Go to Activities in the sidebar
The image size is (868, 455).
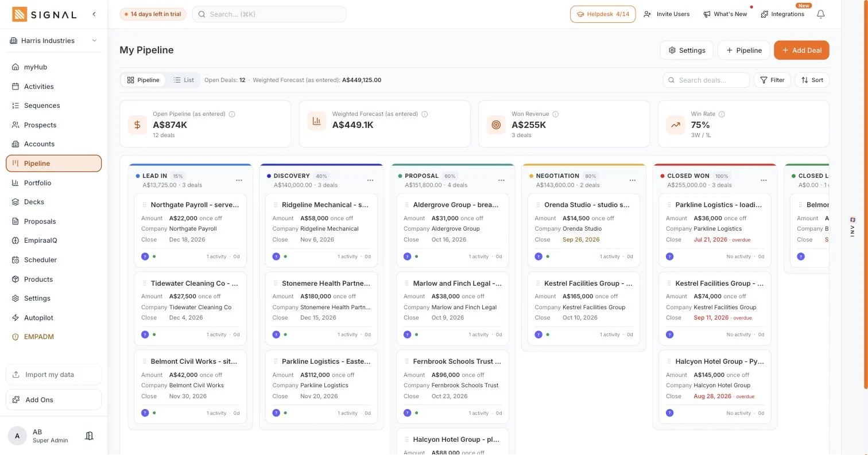click(x=54, y=87)
